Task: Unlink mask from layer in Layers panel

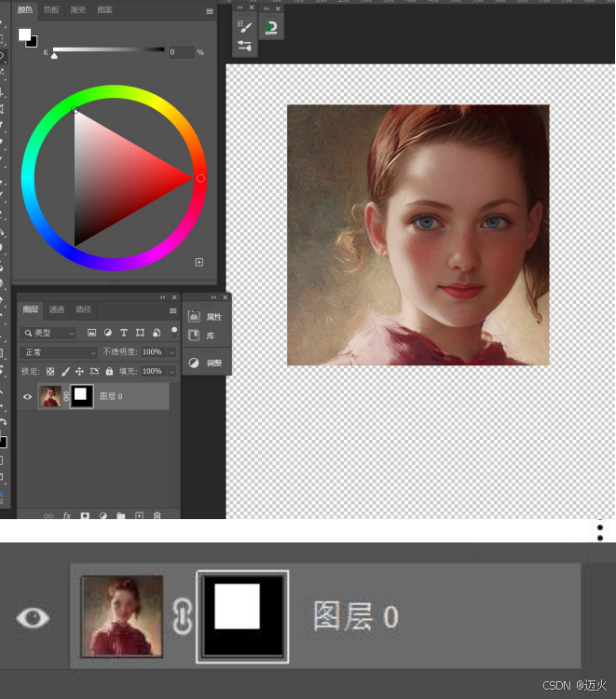Action: pyautogui.click(x=66, y=396)
